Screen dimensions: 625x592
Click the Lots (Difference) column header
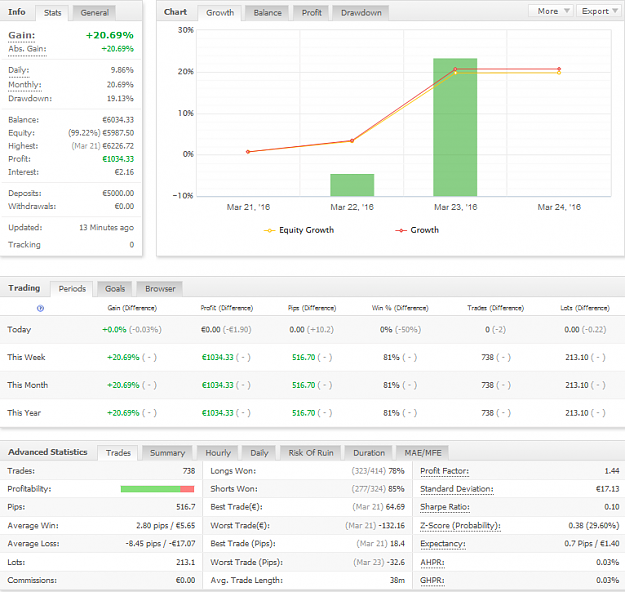[585, 308]
